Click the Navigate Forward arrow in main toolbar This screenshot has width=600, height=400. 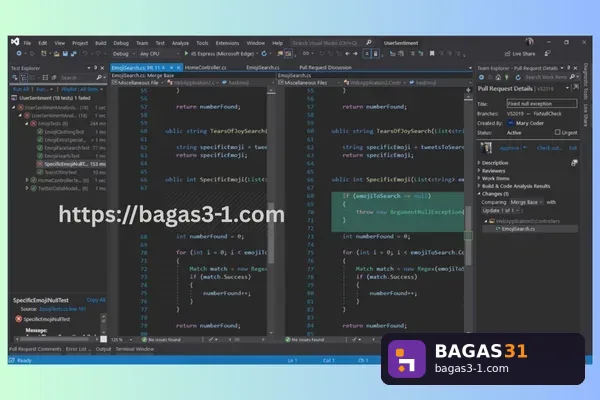(355, 54)
